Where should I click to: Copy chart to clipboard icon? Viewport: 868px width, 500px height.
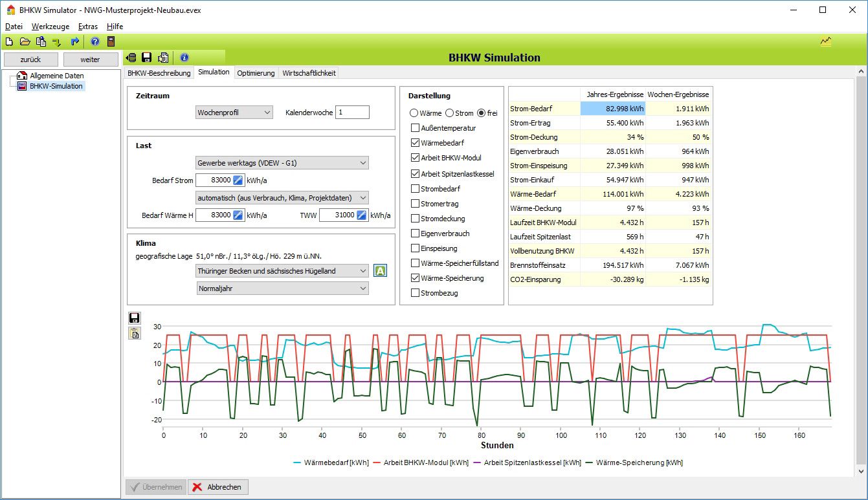tap(135, 333)
